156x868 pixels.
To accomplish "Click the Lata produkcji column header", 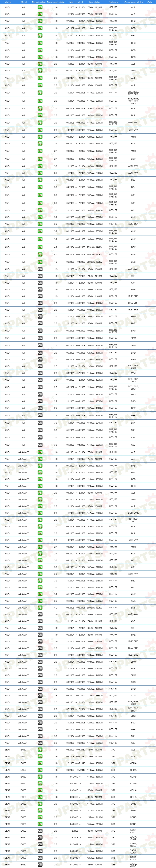I will point(76,2).
